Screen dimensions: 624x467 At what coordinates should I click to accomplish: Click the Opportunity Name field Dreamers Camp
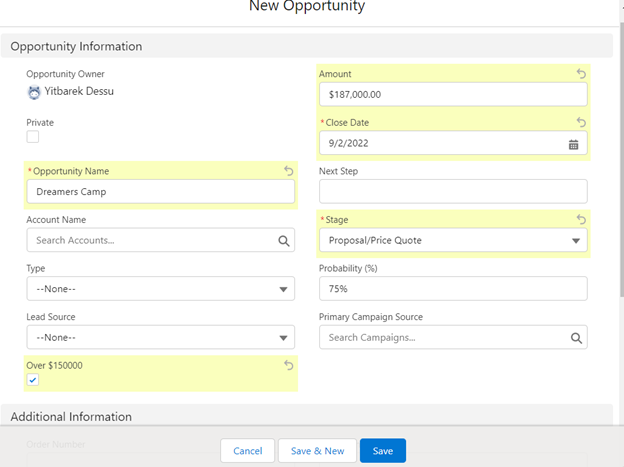click(x=160, y=191)
